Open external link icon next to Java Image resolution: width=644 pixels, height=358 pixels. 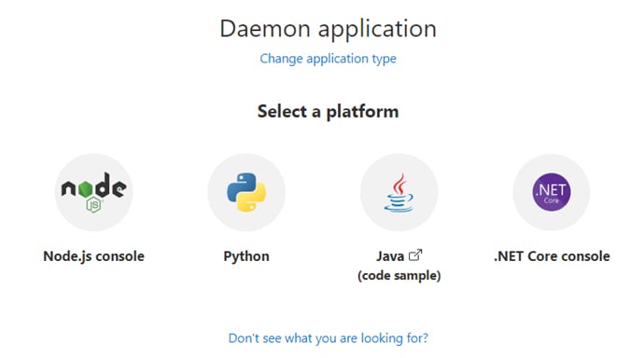[x=415, y=255]
